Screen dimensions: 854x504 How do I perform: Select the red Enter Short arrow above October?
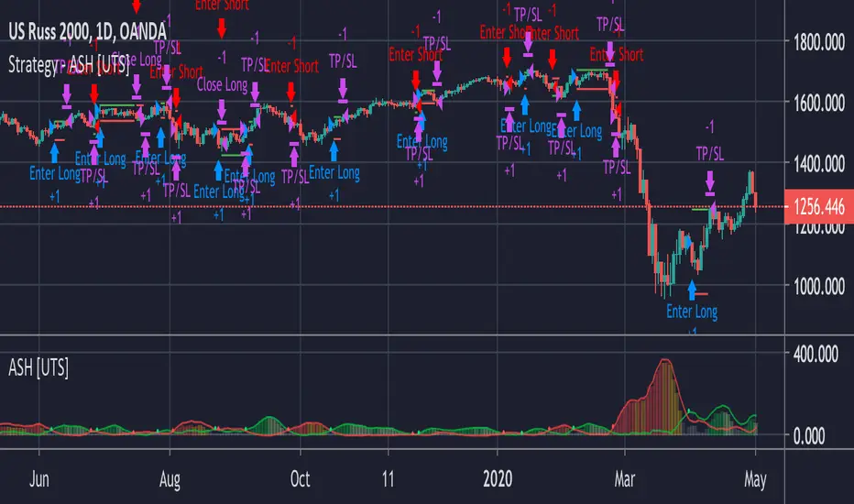click(290, 93)
